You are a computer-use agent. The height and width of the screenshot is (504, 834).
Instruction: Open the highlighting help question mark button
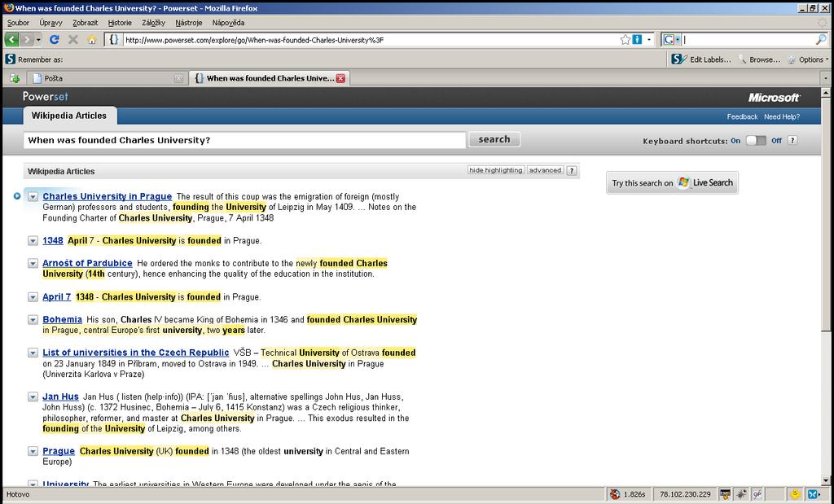[x=572, y=171]
